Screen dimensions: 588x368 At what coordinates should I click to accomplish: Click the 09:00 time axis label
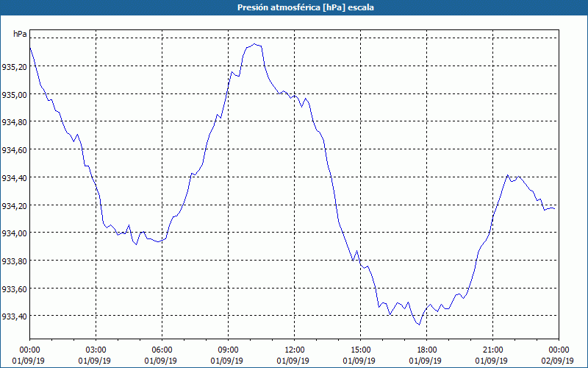click(229, 350)
